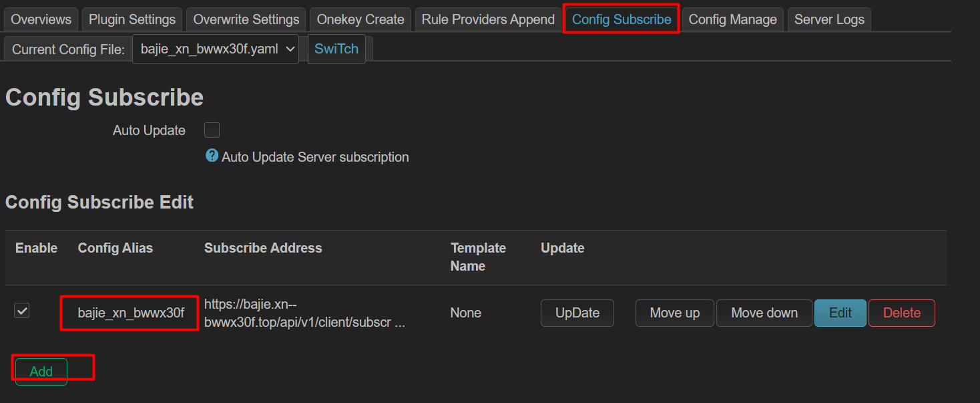
Task: Open the Plugin Settings tab
Action: 132,19
